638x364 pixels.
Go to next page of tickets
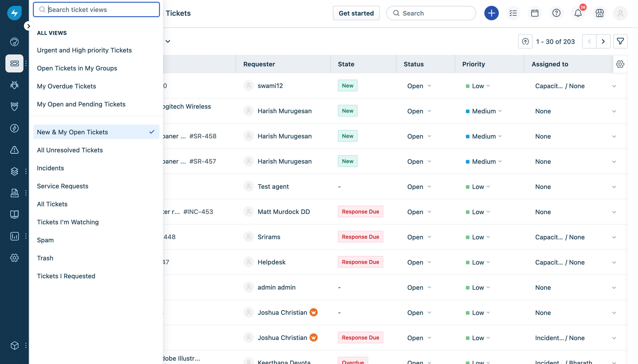pos(603,41)
